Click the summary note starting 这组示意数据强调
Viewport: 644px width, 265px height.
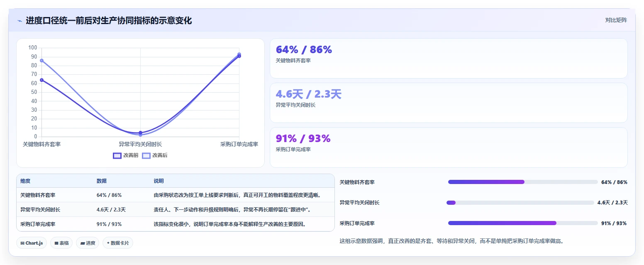click(x=452, y=241)
